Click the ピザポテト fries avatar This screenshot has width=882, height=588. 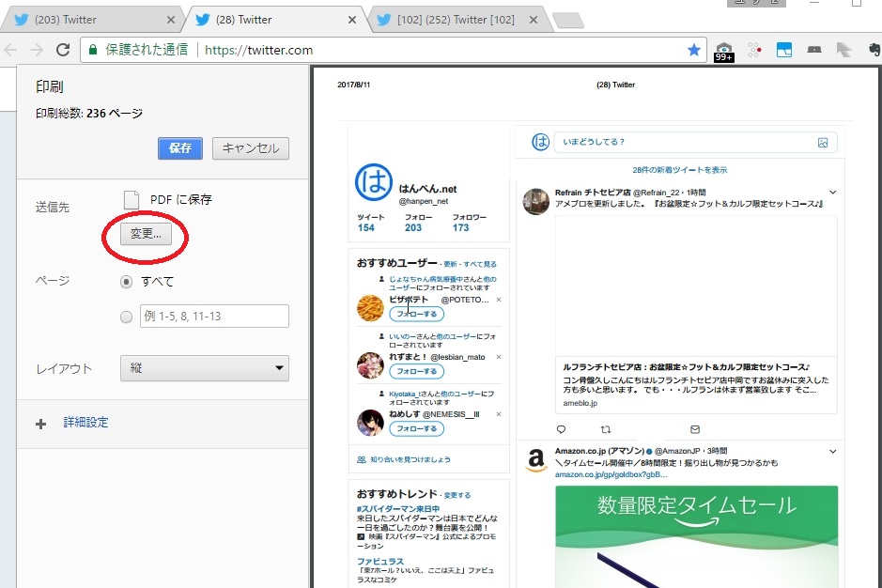(x=370, y=308)
